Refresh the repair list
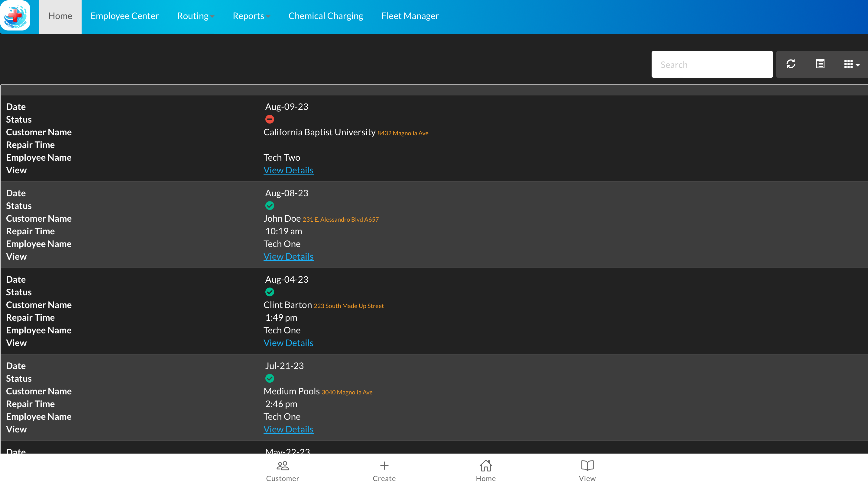 click(x=791, y=64)
